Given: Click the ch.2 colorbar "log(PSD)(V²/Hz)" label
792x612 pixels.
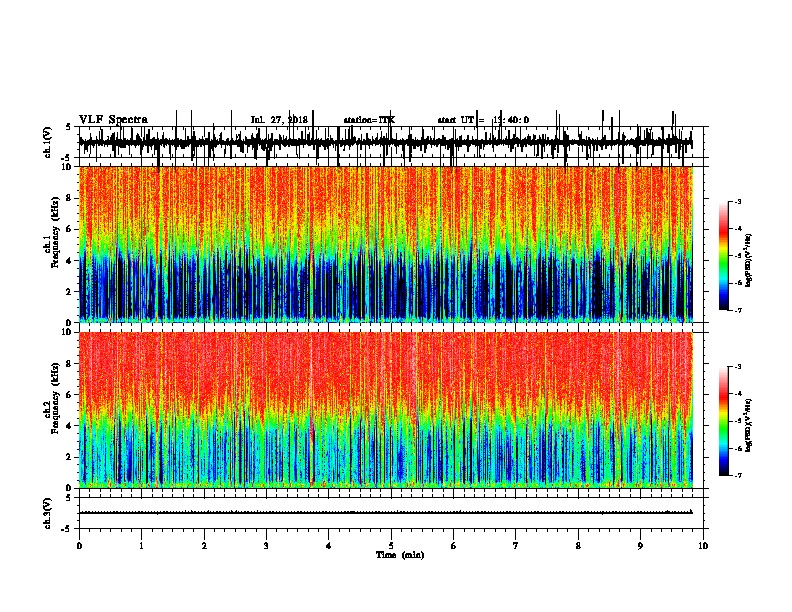Looking at the screenshot, I should point(749,426).
